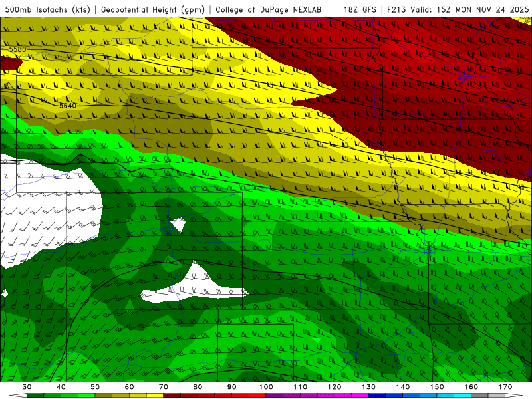
Task: Click the 120 knots color bar label
Action: [x=334, y=387]
